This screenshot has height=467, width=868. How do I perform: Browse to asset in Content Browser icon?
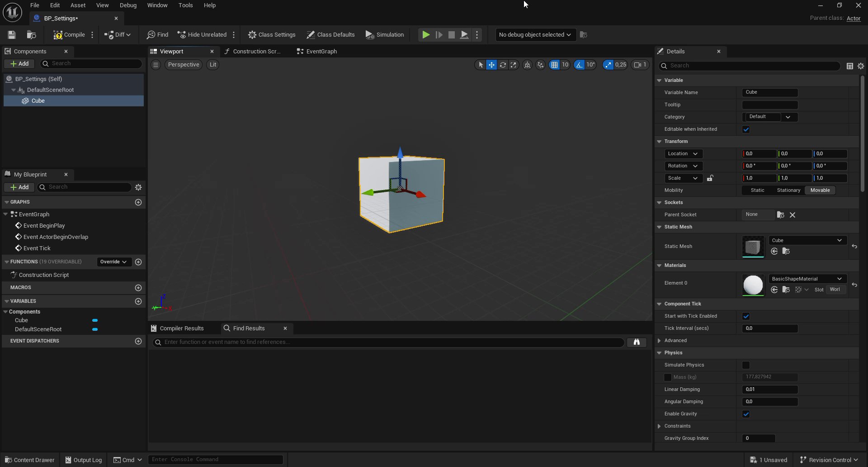click(31, 35)
